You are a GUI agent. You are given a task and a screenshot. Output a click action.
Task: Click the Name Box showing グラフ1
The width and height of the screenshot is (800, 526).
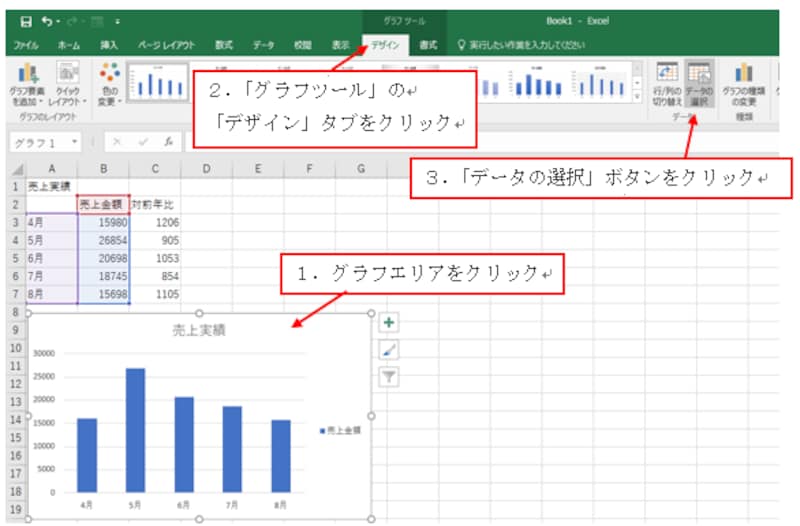[x=40, y=142]
